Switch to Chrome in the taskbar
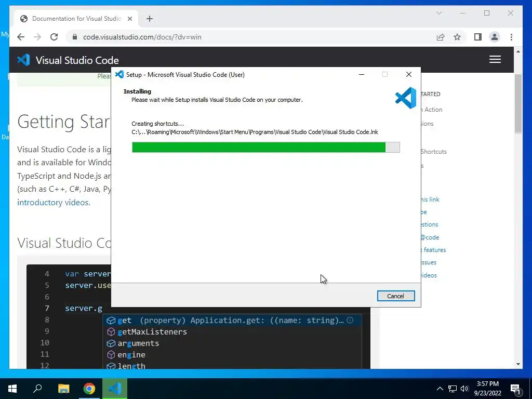532x399 pixels. (x=89, y=389)
